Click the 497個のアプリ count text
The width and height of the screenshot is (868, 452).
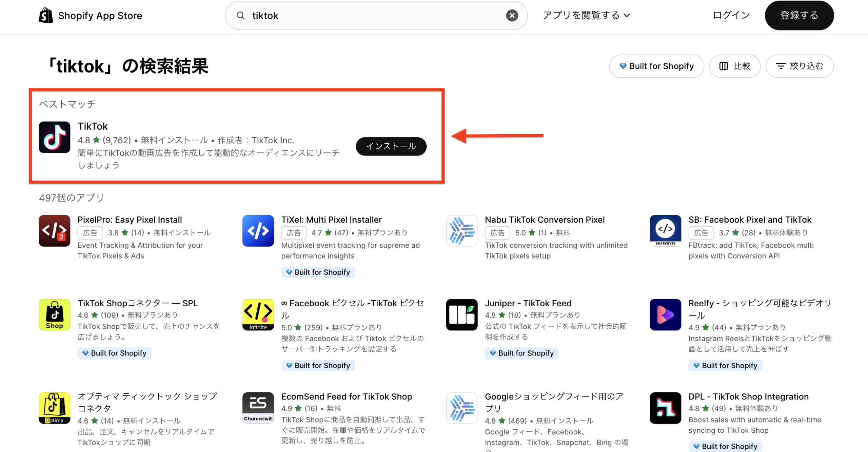click(x=72, y=198)
